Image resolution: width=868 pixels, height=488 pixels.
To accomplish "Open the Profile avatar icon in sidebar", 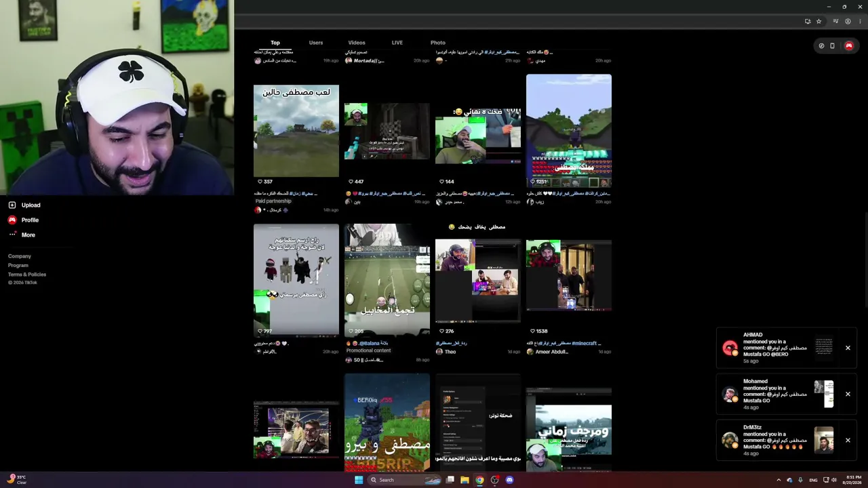I will click(x=12, y=220).
